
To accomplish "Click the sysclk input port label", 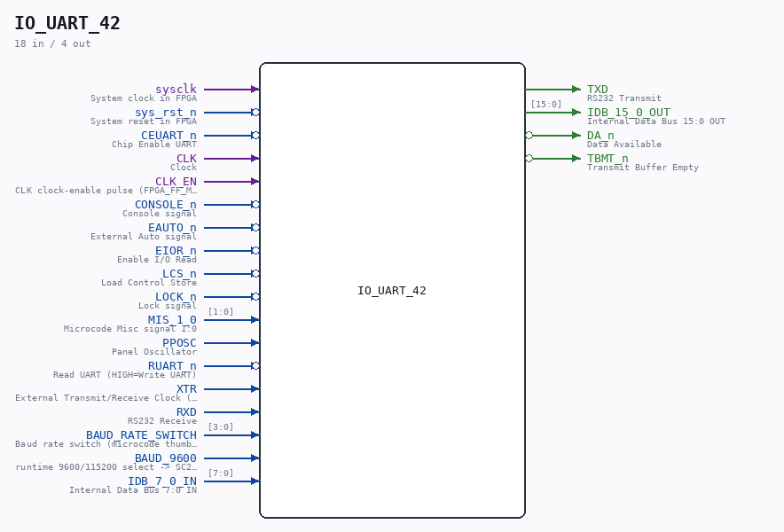I will pyautogui.click(x=176, y=89).
